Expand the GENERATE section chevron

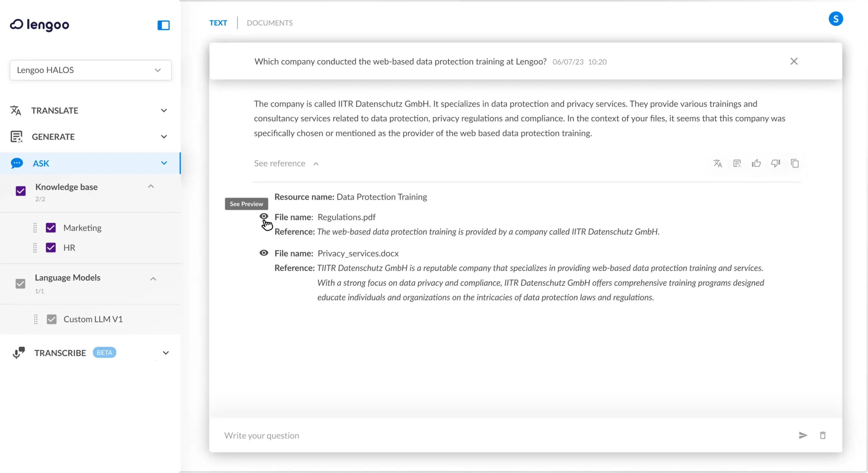pyautogui.click(x=164, y=136)
